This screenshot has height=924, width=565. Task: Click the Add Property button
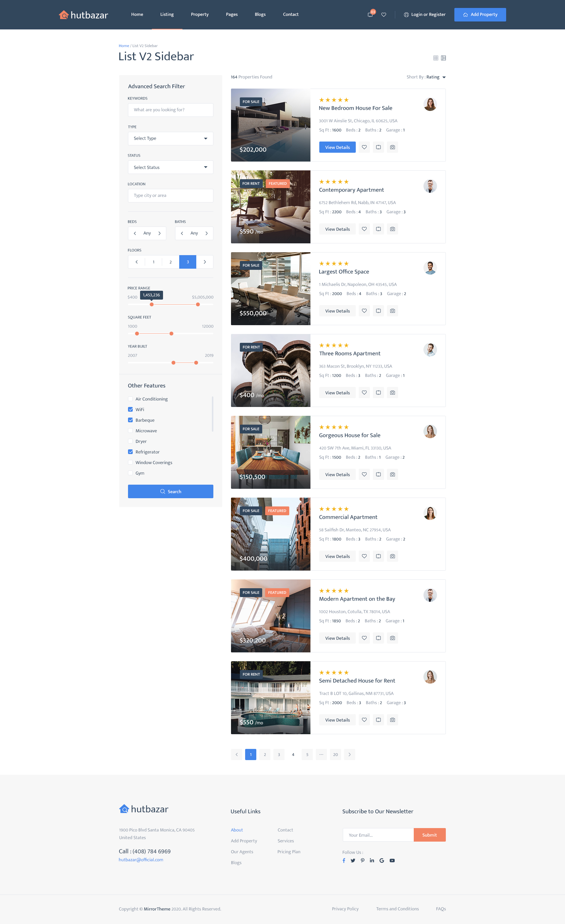[480, 14]
